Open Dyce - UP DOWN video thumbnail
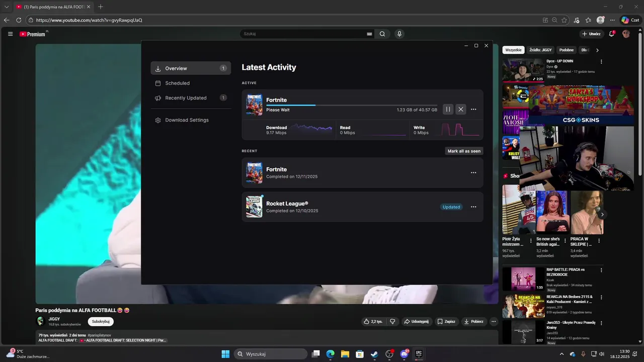The height and width of the screenshot is (362, 644). 523,70
